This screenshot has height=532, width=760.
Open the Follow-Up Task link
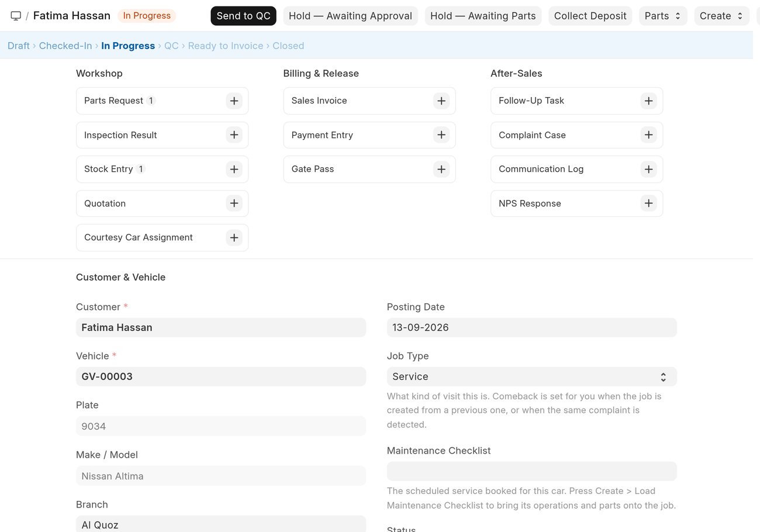(x=531, y=101)
